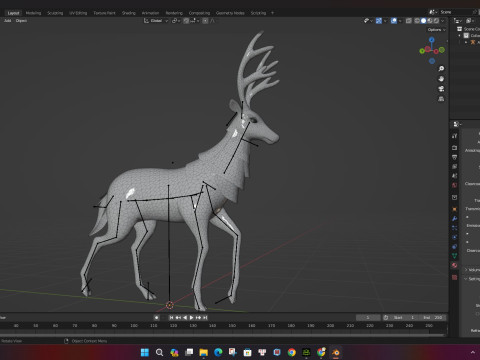Open the Modifiers wrench tab
The image size is (480, 360).
point(454,218)
